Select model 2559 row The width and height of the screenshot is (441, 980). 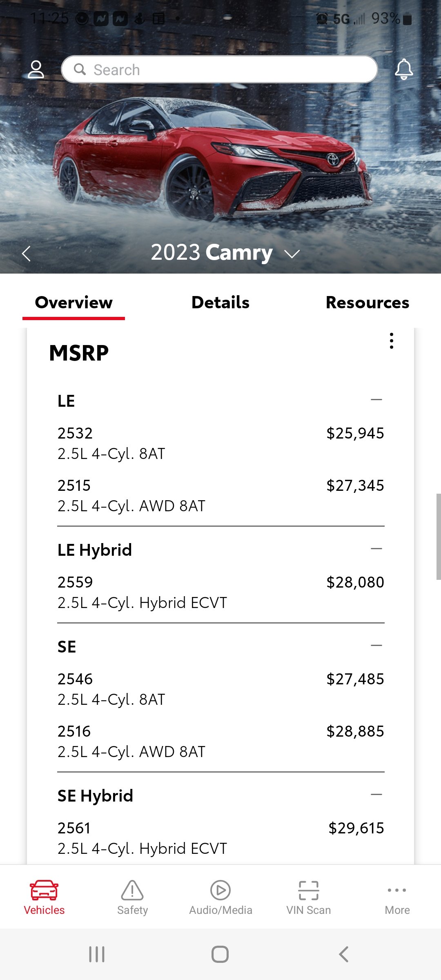click(220, 592)
